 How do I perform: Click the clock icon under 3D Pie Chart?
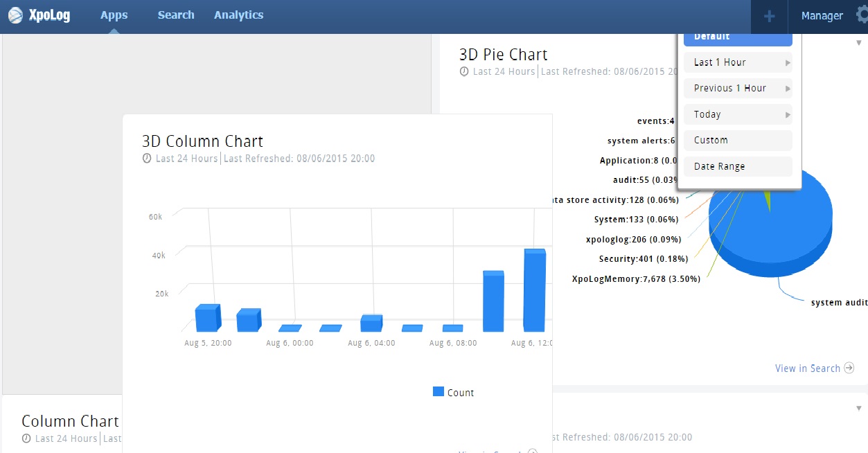pyautogui.click(x=464, y=71)
